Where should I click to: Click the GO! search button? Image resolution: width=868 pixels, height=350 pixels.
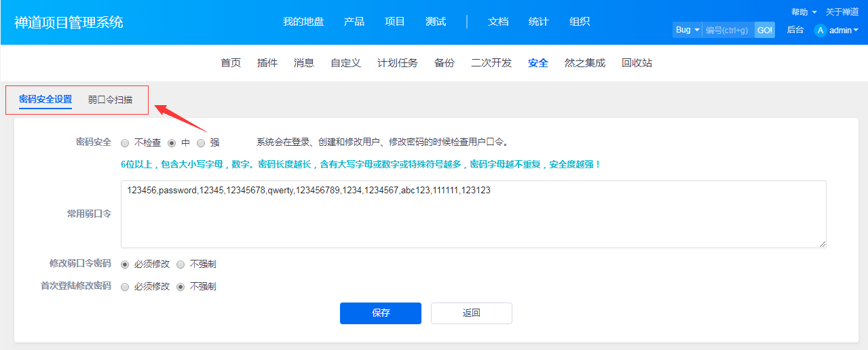(x=765, y=30)
